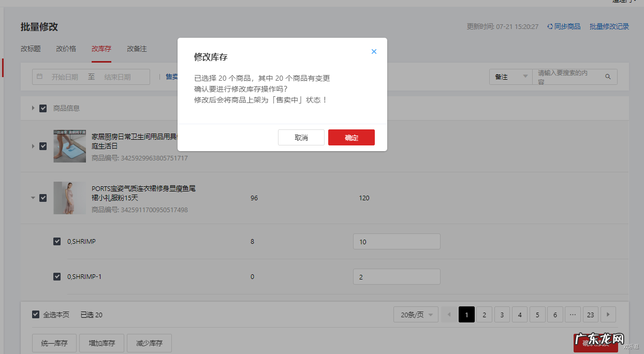Screen dimensions: 644x354
Task: Jump to page 23
Action: tap(590, 314)
